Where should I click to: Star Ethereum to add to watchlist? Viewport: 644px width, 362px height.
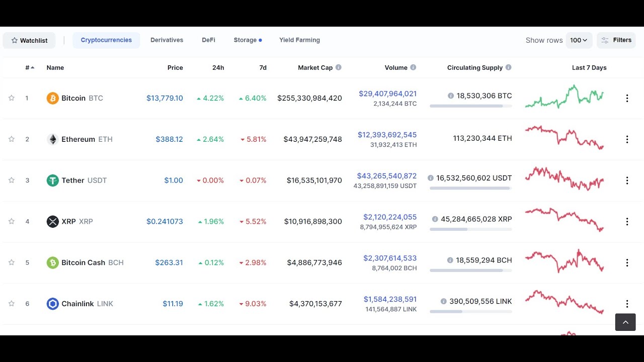point(12,139)
